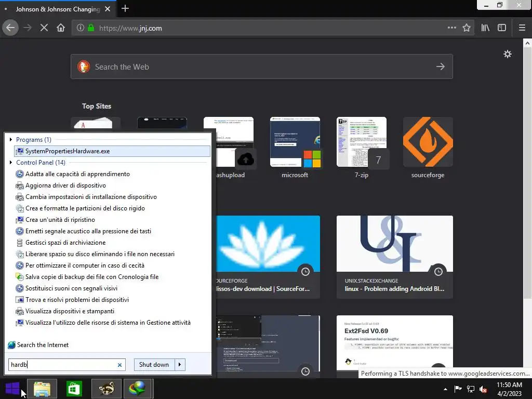Select the Johnson & Johnson tab
Image resolution: width=532 pixels, height=399 pixels.
coord(58,9)
